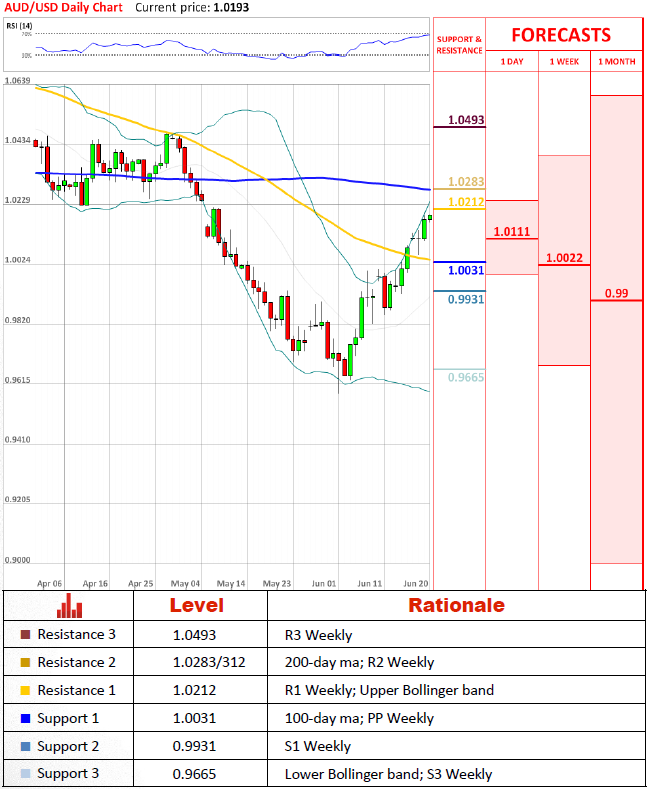The image size is (647, 789).
Task: Click the May 04 date axis label
Action: click(186, 584)
